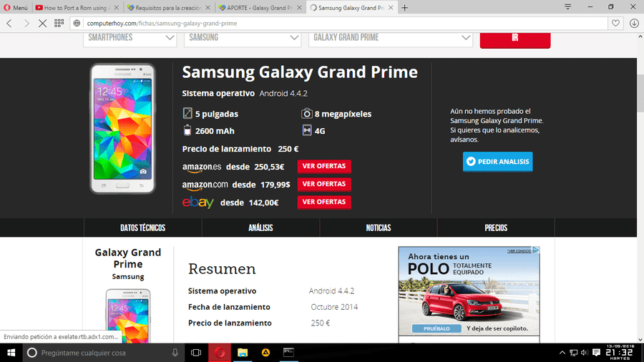Show hidden system tray icons
Image resolution: width=644 pixels, height=362 pixels.
[562, 353]
